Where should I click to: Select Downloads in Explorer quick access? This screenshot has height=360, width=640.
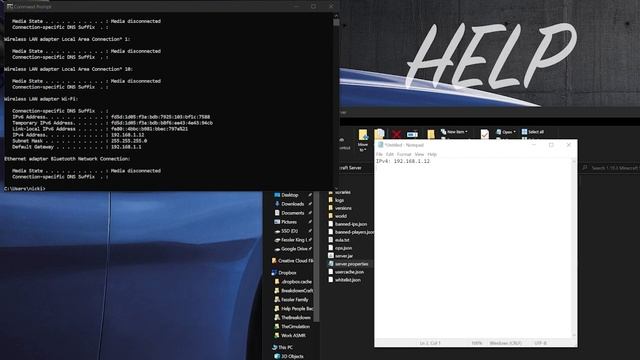click(x=293, y=204)
